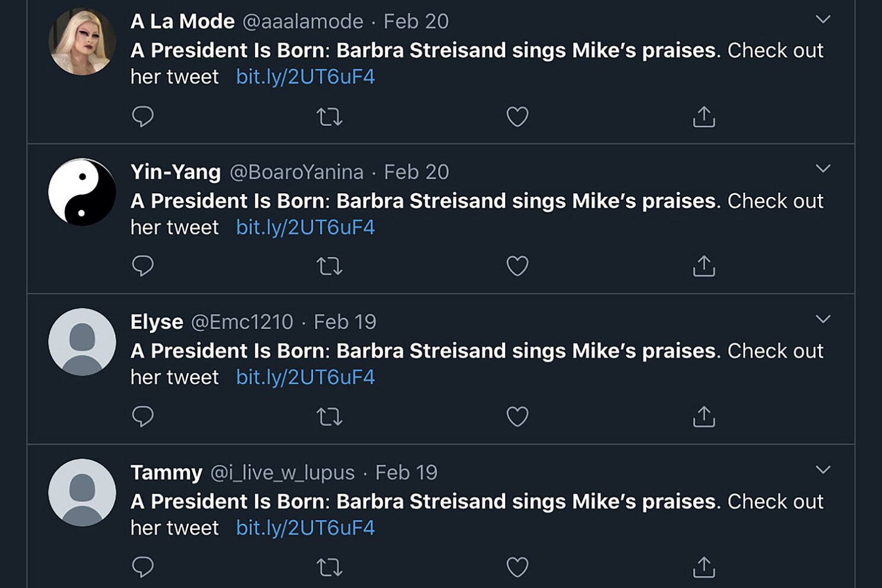Reply to Elyse's tweet
This screenshot has width=882, height=588.
(x=142, y=417)
